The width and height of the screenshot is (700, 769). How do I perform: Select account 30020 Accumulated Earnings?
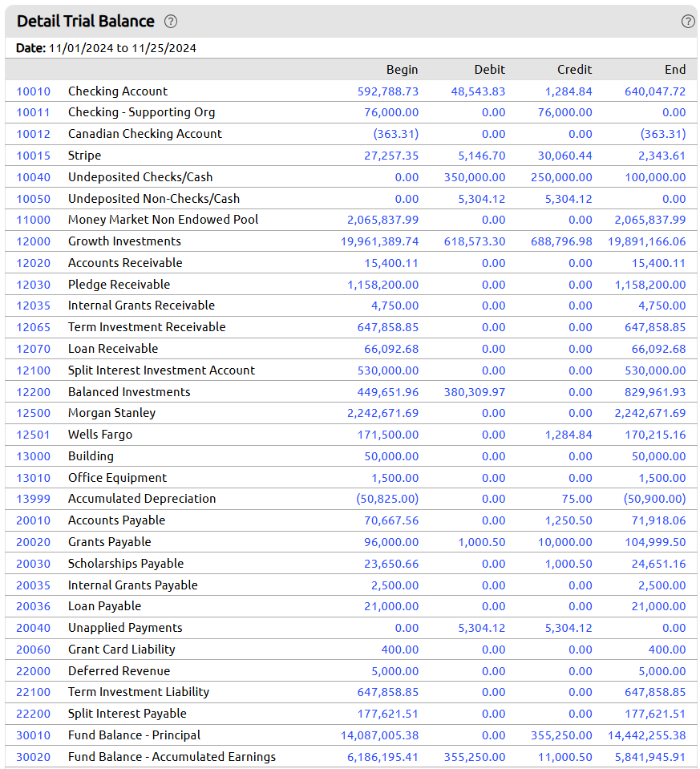pos(34,757)
